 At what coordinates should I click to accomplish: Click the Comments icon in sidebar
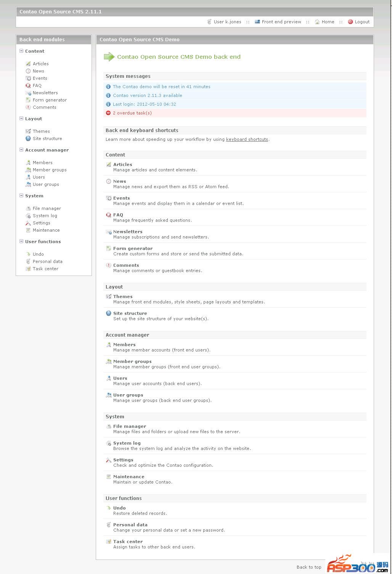click(x=28, y=107)
